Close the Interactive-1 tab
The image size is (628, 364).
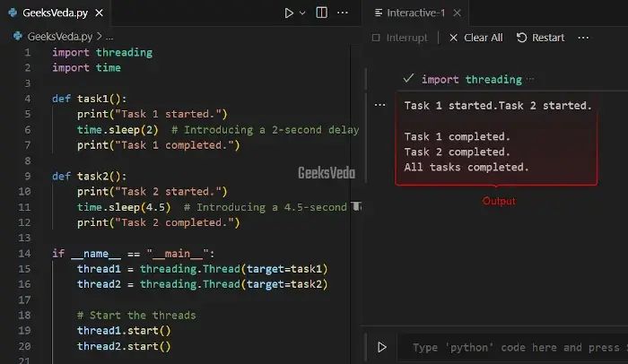(x=457, y=13)
